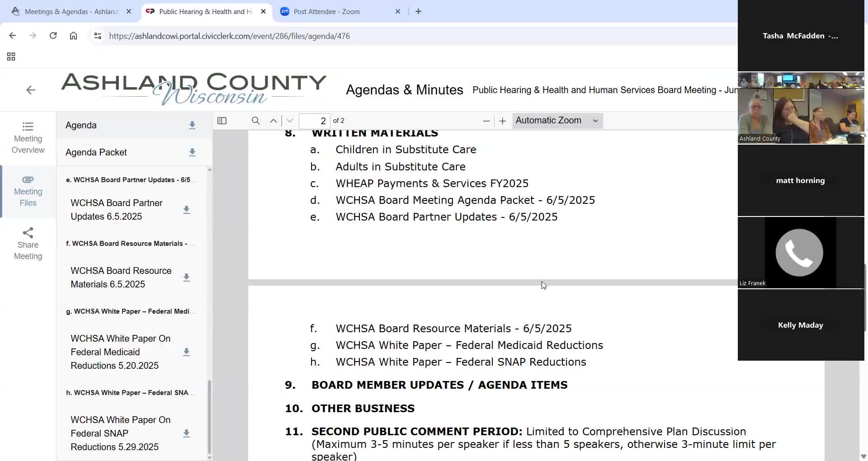Open Meeting Files section
The image size is (868, 461).
coord(28,191)
